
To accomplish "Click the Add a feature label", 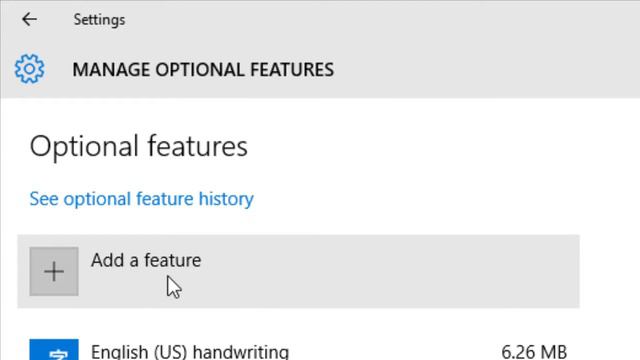I will 146,260.
